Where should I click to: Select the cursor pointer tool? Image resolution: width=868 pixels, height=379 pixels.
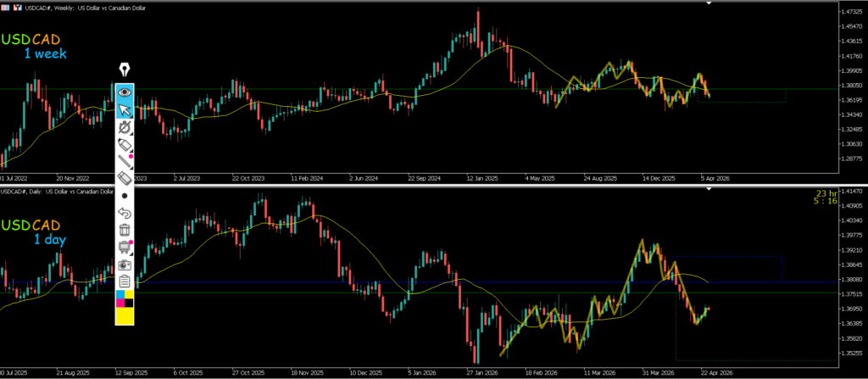click(x=125, y=109)
